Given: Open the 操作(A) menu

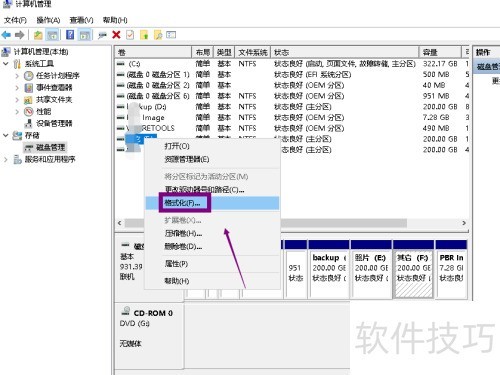Looking at the screenshot, I should pos(48,20).
